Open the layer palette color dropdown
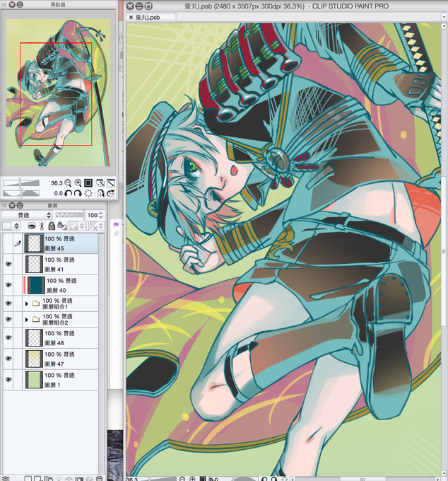 pyautogui.click(x=11, y=226)
